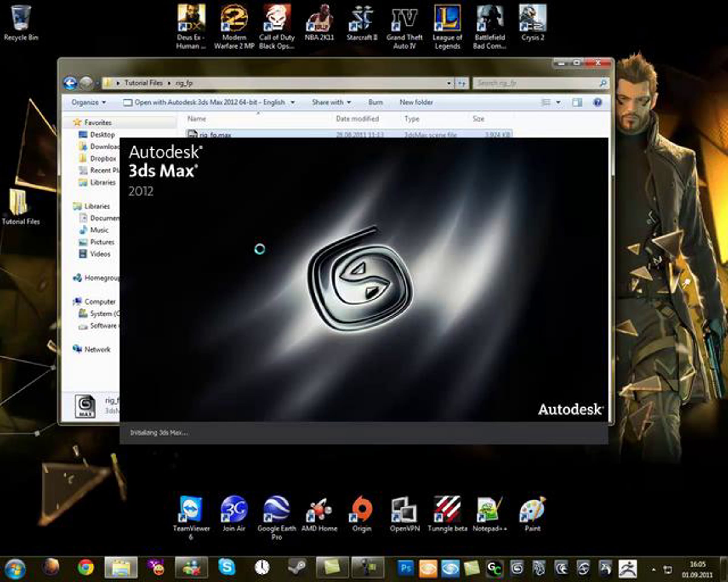Open Google Chrome from the taskbar
This screenshot has height=582, width=728.
(x=86, y=567)
